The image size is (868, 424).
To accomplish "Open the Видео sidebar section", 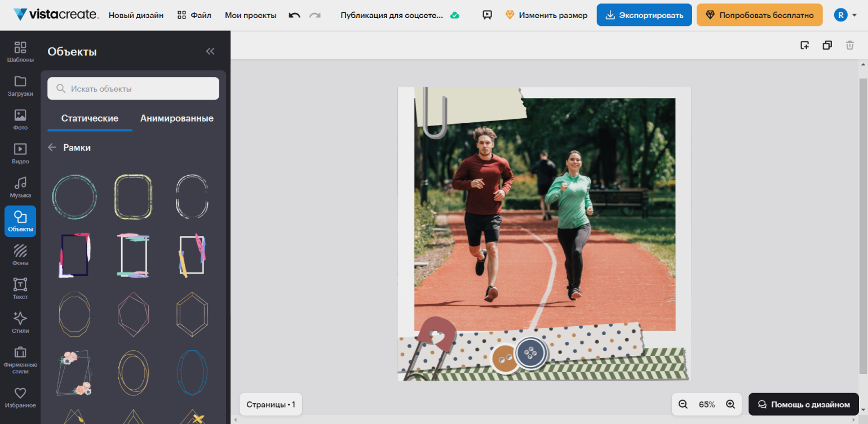I will coord(20,153).
